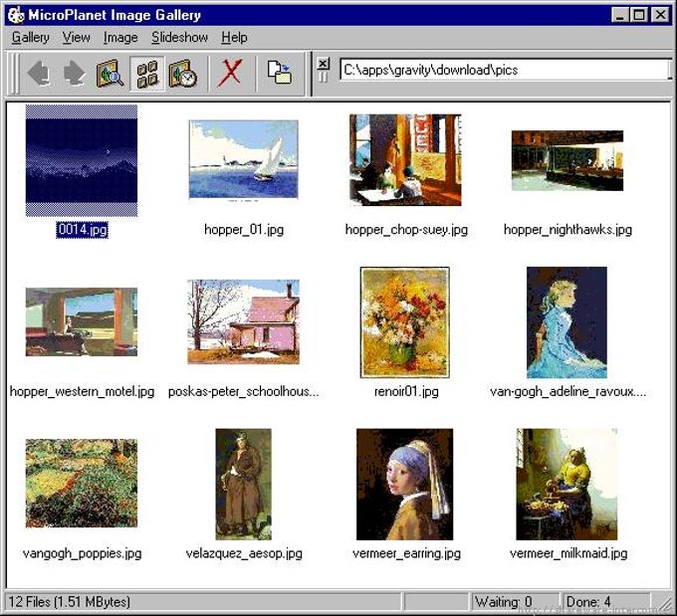Viewport: 677px width, 616px height.
Task: Select the hopper_nighthawks.jpg thumbnail
Action: [567, 160]
